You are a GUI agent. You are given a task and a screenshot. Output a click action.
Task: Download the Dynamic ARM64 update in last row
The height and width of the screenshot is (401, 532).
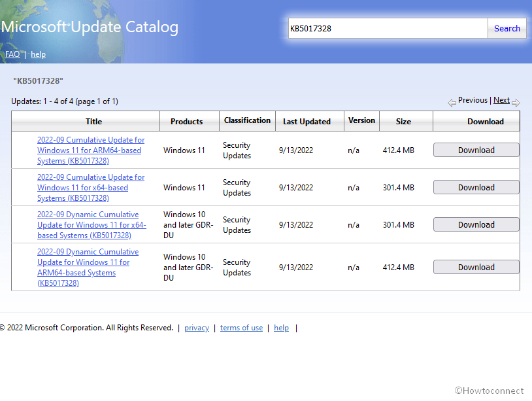476,267
